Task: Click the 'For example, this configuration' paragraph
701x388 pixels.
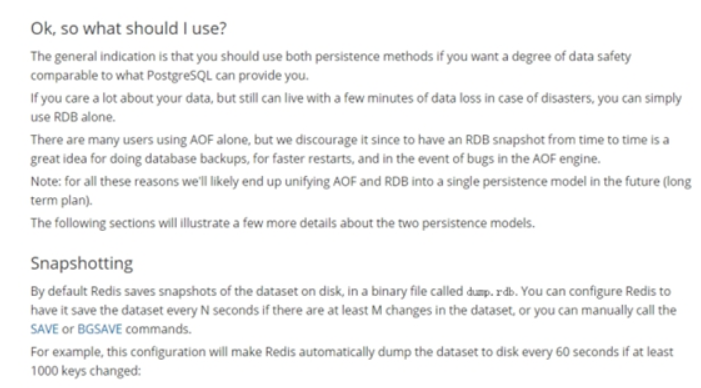Action: pyautogui.click(x=352, y=361)
